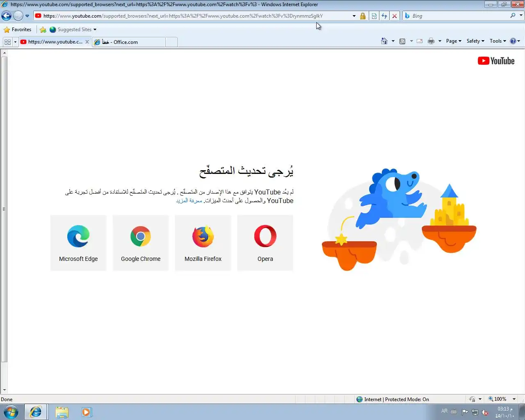This screenshot has width=525, height=420.
Task: Click the AR language indicator
Action: tap(444, 411)
